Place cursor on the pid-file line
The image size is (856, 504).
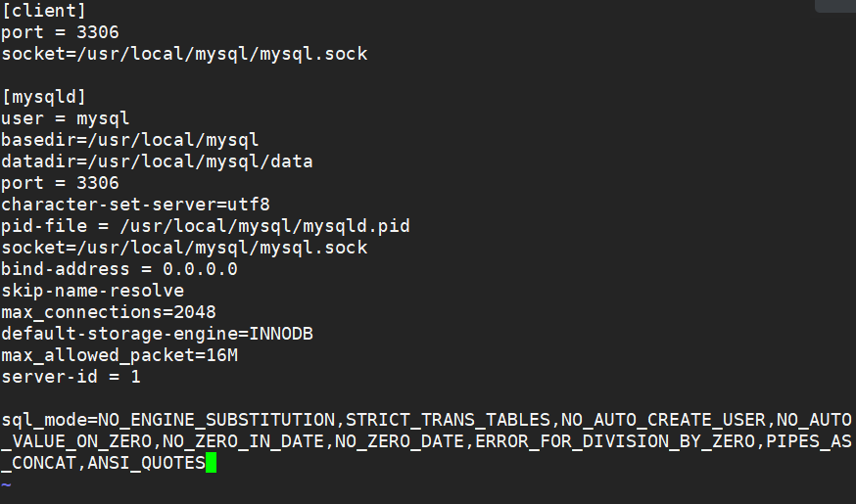[x=205, y=226]
